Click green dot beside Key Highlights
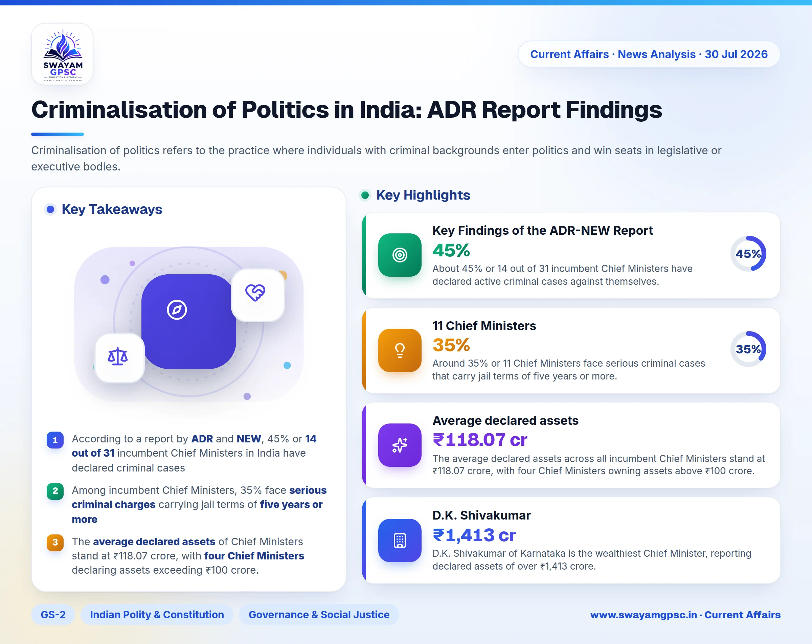Image resolution: width=812 pixels, height=644 pixels. [x=365, y=195]
